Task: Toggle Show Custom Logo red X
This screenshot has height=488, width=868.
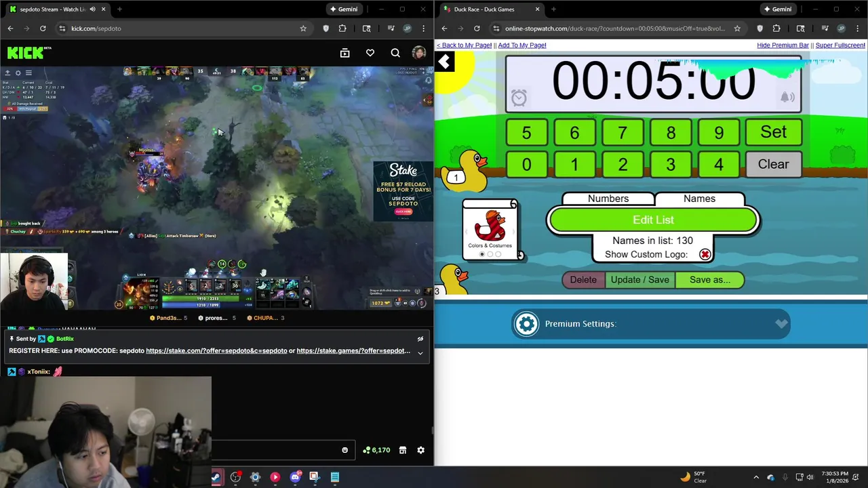Action: (705, 255)
